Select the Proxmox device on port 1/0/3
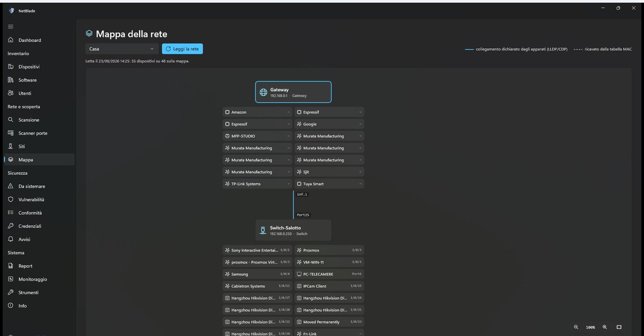Viewport: 644px width, 336px height. click(329, 250)
